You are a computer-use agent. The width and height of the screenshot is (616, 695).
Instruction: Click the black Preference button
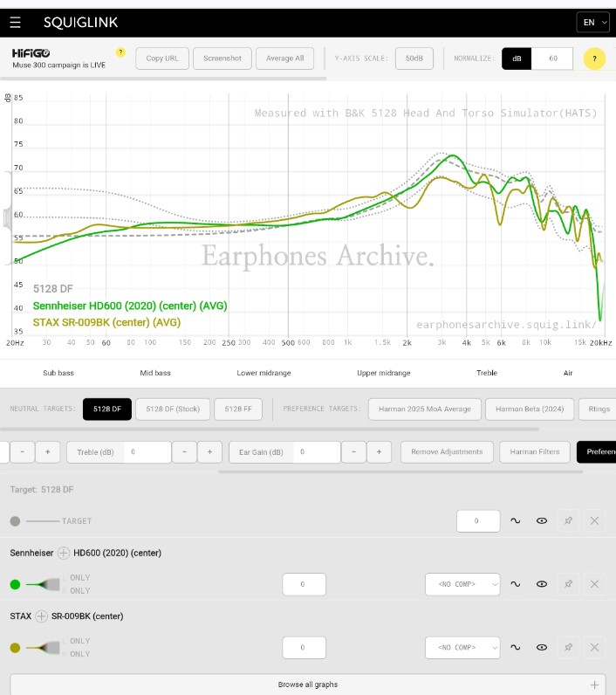pos(597,452)
